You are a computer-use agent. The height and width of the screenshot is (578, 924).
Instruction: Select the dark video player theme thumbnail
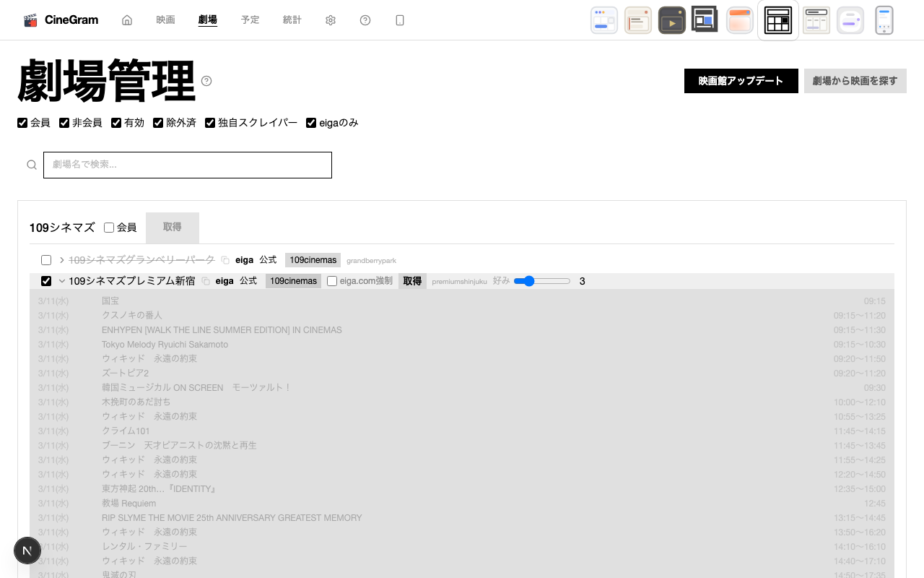click(x=671, y=20)
